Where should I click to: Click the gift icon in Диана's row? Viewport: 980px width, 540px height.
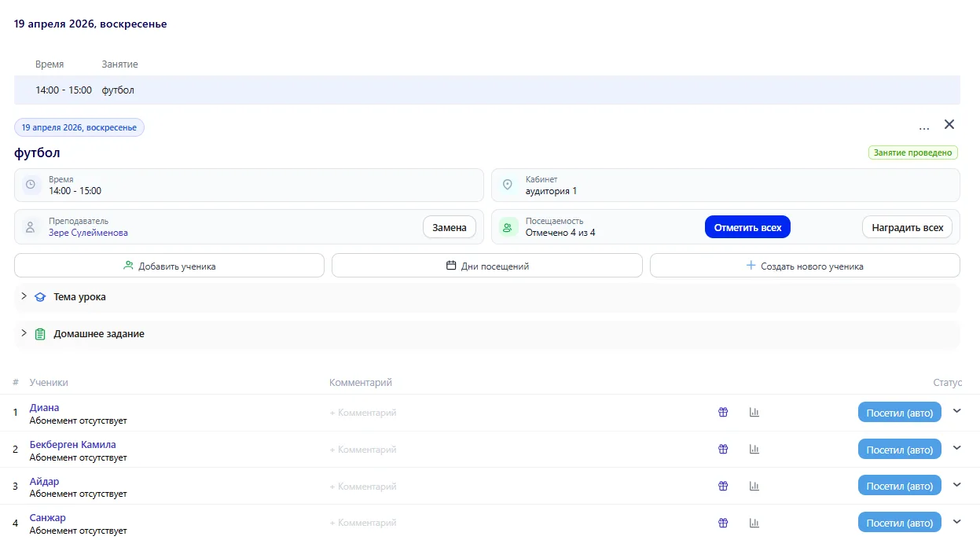pyautogui.click(x=723, y=412)
